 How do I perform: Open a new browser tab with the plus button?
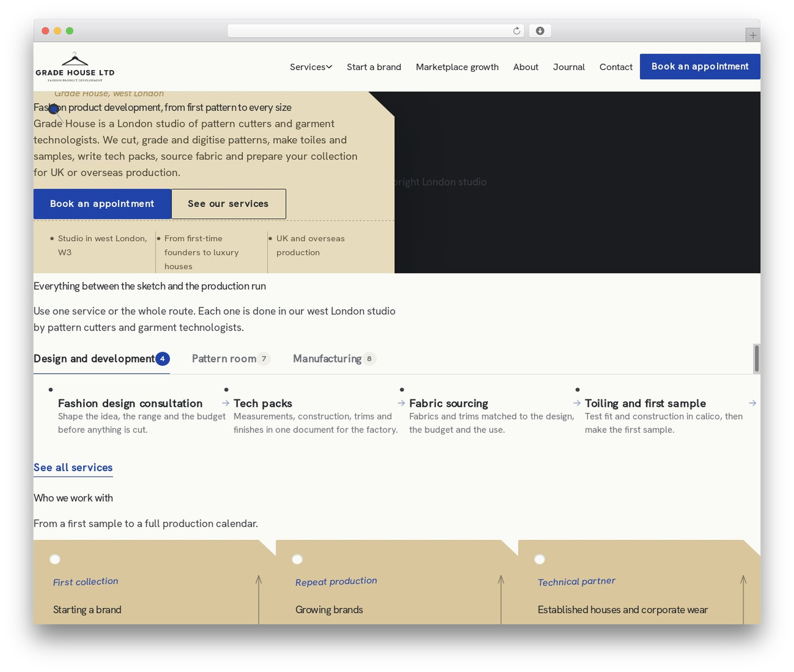pos(752,35)
